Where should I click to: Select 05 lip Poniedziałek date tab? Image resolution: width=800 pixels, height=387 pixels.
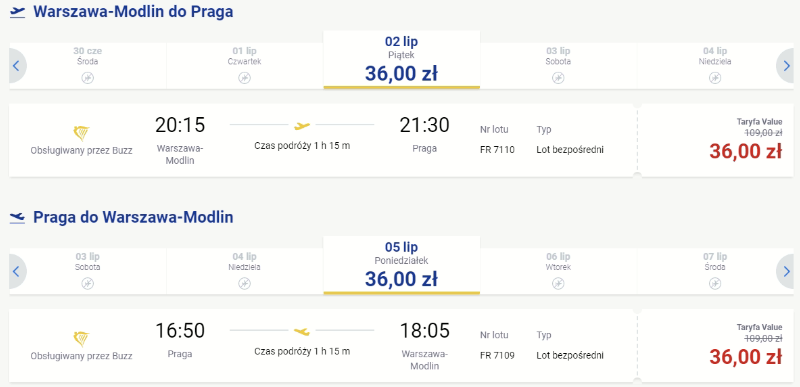pyautogui.click(x=402, y=265)
